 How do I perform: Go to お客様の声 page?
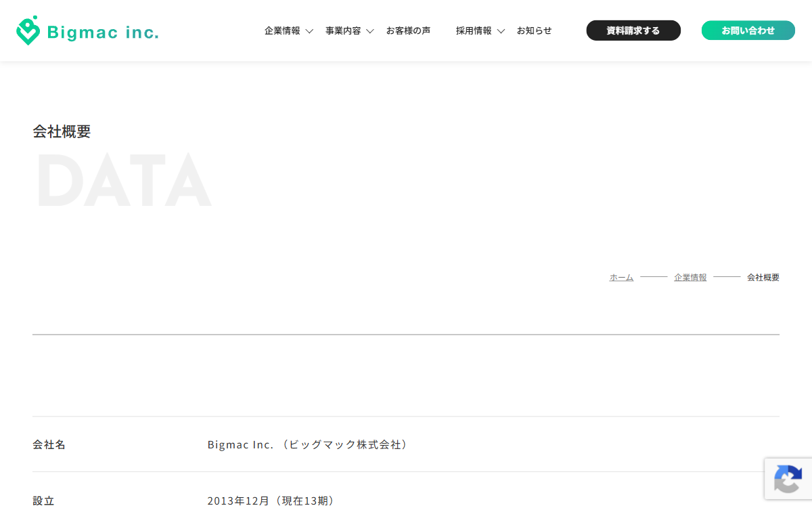(x=408, y=30)
